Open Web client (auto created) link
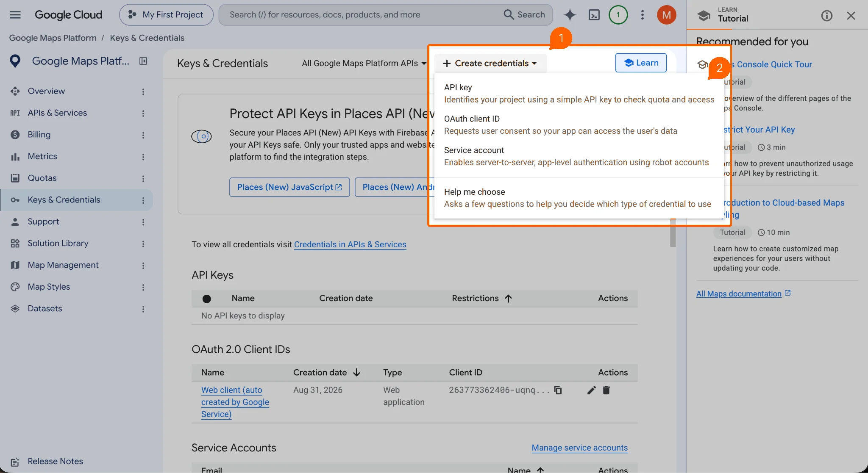This screenshot has width=868, height=473. pos(235,402)
